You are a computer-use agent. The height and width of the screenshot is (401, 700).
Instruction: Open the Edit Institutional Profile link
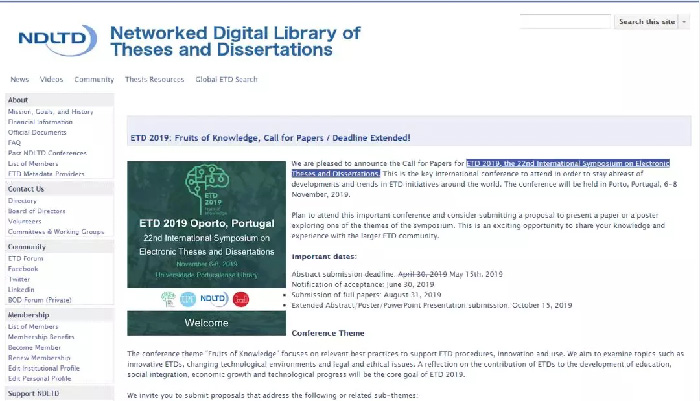pyautogui.click(x=44, y=368)
